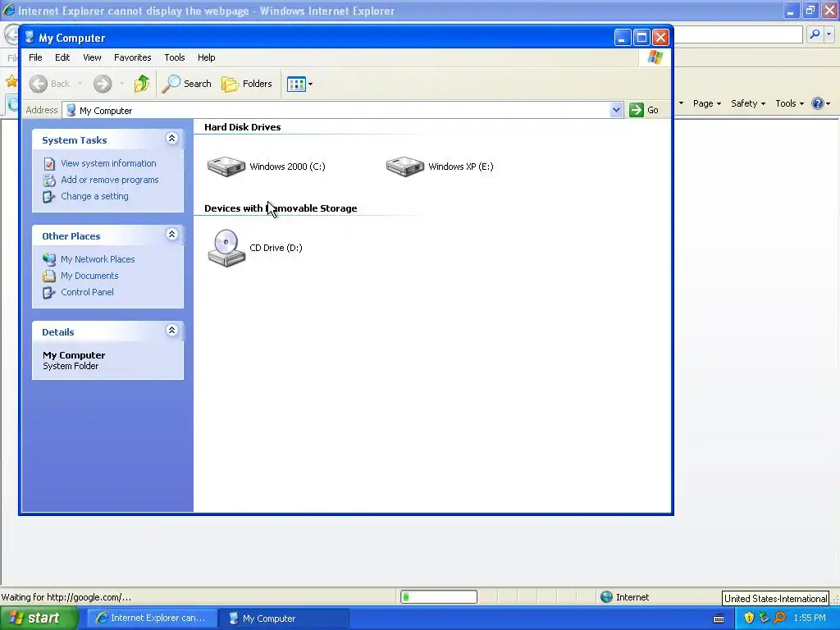The width and height of the screenshot is (840, 630).
Task: Click the safely remove hardware tray icon
Action: tap(764, 619)
